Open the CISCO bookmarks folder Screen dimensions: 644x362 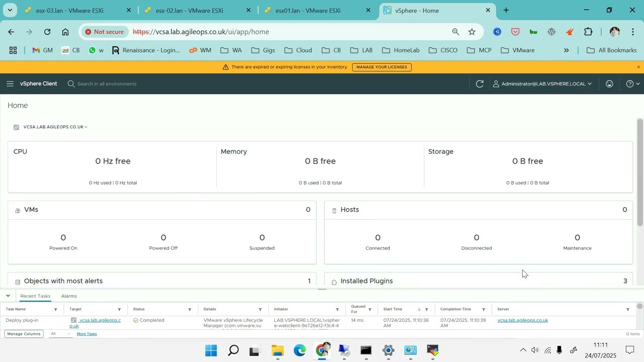(443, 50)
